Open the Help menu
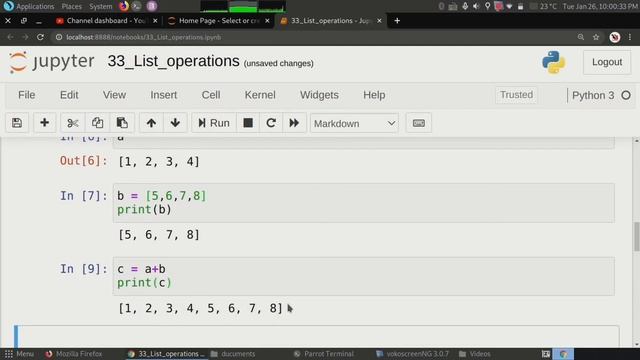Viewport: 640px width, 360px height. 374,95
